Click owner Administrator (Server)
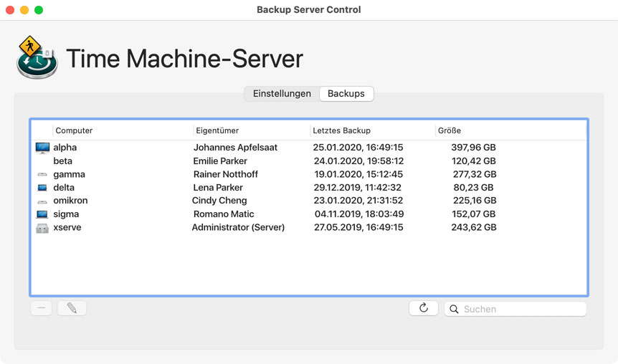 click(x=238, y=227)
